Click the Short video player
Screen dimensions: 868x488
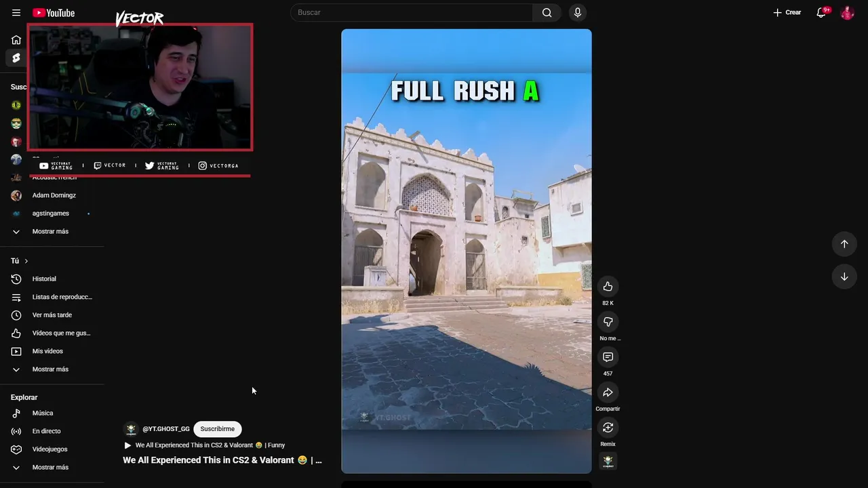click(x=467, y=251)
